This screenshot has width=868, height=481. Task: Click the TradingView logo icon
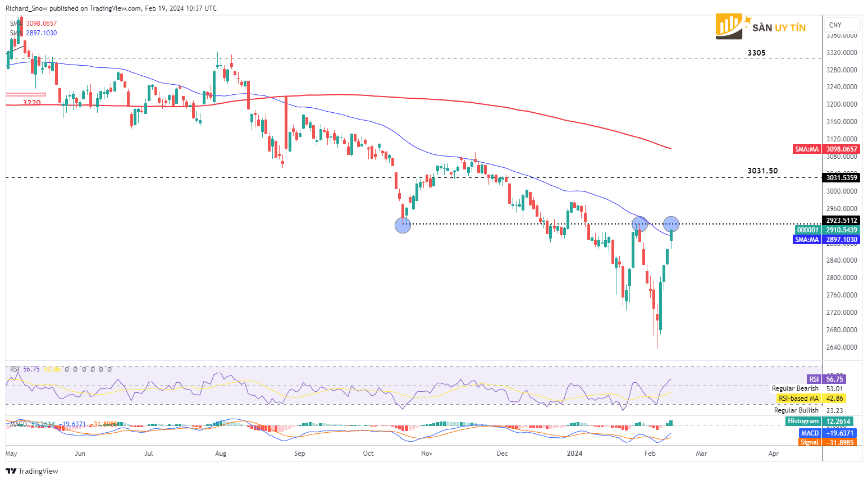pos(11,471)
